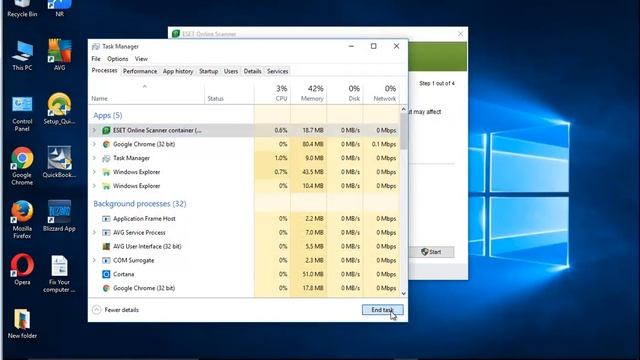The height and width of the screenshot is (360, 640).
Task: Expand the AVG Service Process row
Action: click(x=94, y=233)
